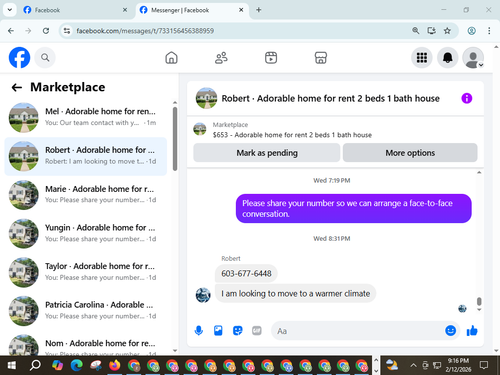Click the install app icon in address bar
Image resolution: width=500 pixels, height=375 pixels.
pos(431,31)
